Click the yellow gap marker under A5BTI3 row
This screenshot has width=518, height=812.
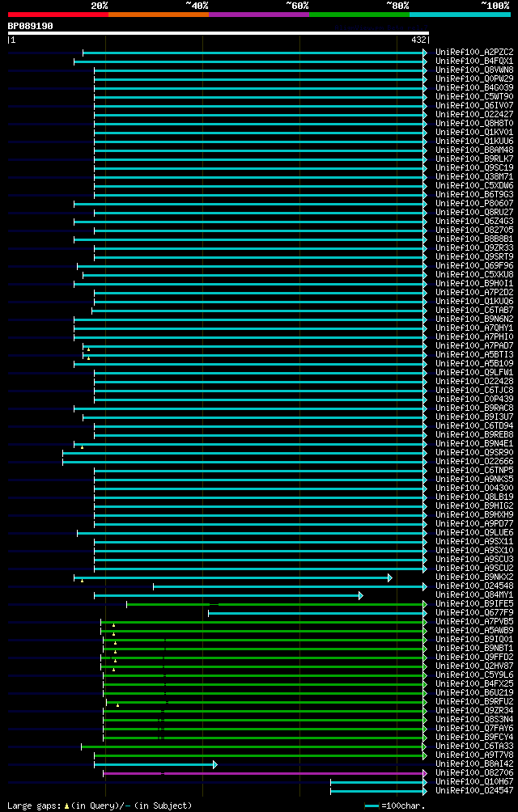[88, 358]
